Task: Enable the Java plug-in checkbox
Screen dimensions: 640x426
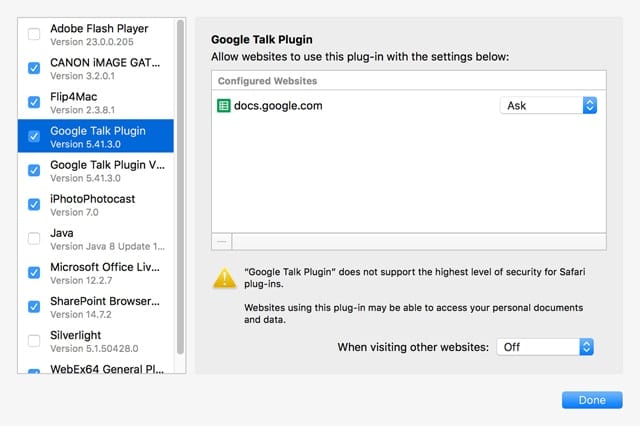Action: tap(35, 238)
